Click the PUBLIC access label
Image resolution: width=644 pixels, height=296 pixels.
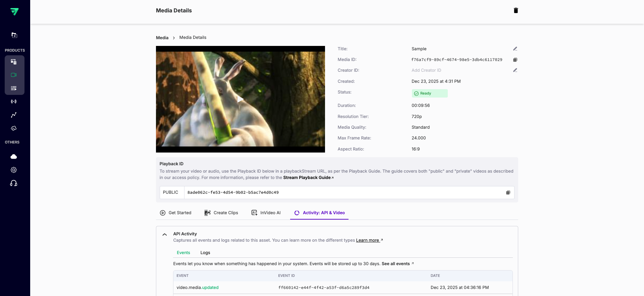point(170,192)
